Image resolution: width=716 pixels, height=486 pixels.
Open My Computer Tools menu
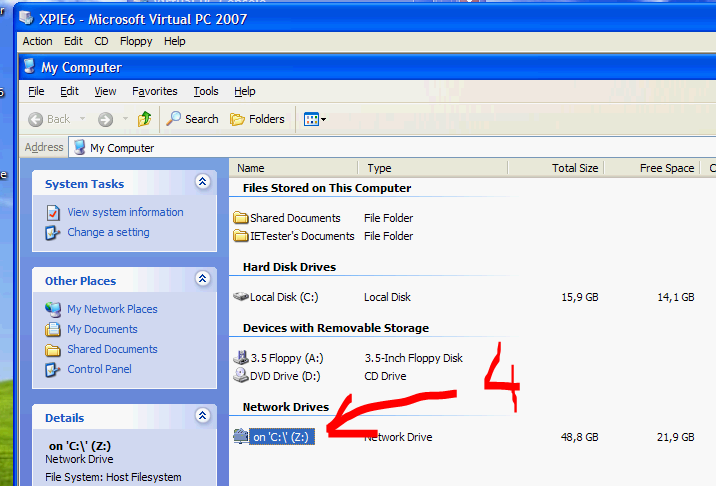[206, 91]
